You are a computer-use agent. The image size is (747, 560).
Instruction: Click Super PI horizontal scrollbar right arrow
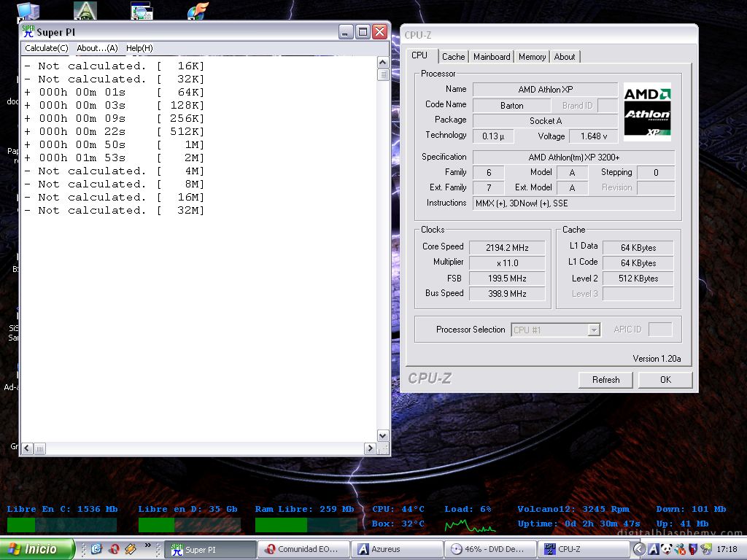[370, 448]
